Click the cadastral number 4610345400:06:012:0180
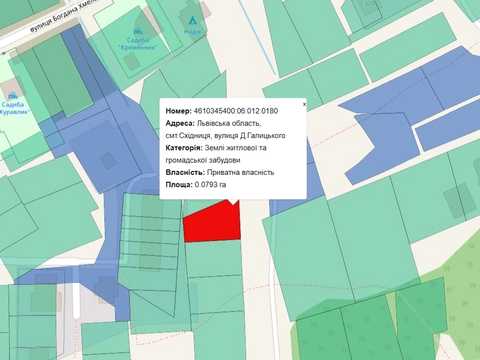 [x=236, y=111]
